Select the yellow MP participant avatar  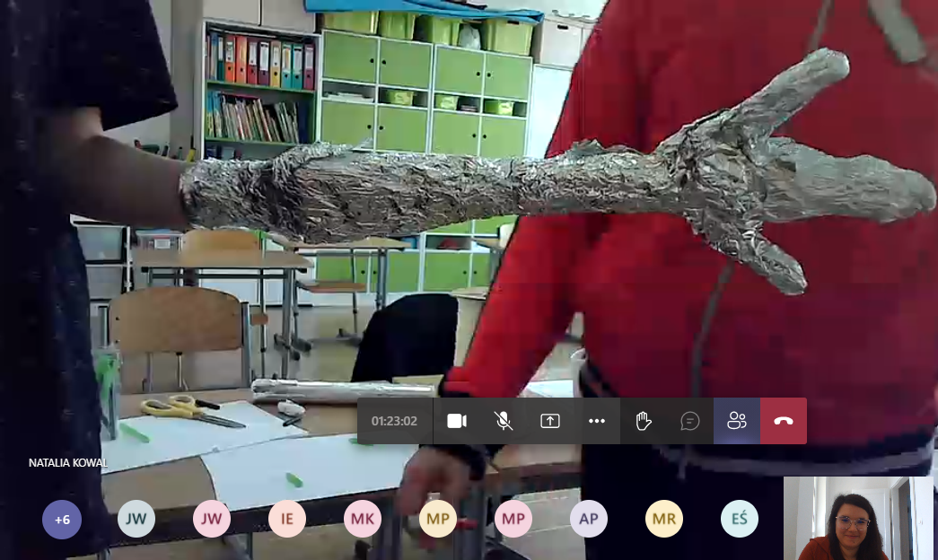pos(438,519)
